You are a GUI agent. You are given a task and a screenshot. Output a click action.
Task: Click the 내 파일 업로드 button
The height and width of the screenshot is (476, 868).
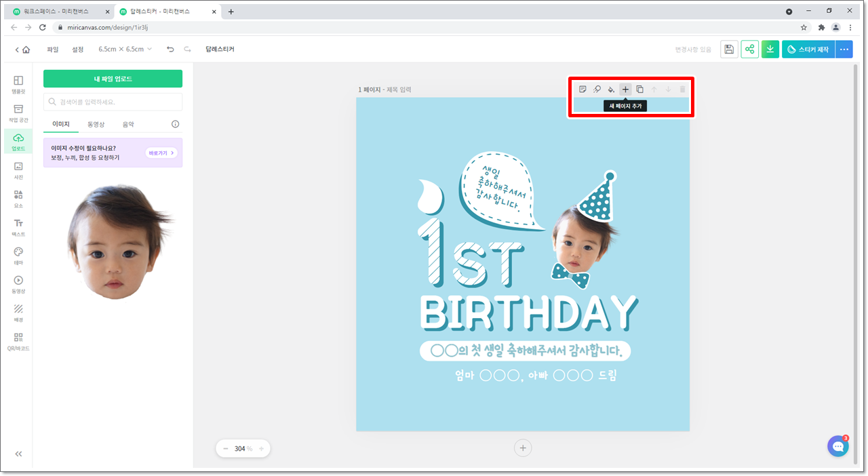113,79
